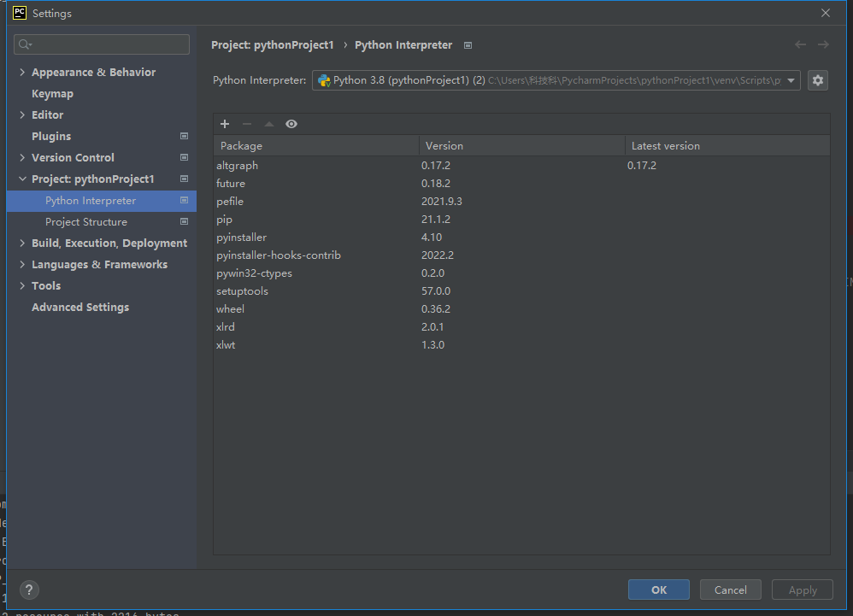Expand Languages & Frameworks section
Viewport: 853px width, 616px height.
[x=22, y=264]
